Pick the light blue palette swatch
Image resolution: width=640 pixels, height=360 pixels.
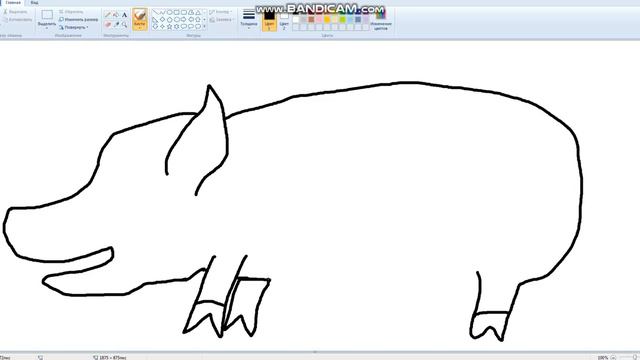350,20
